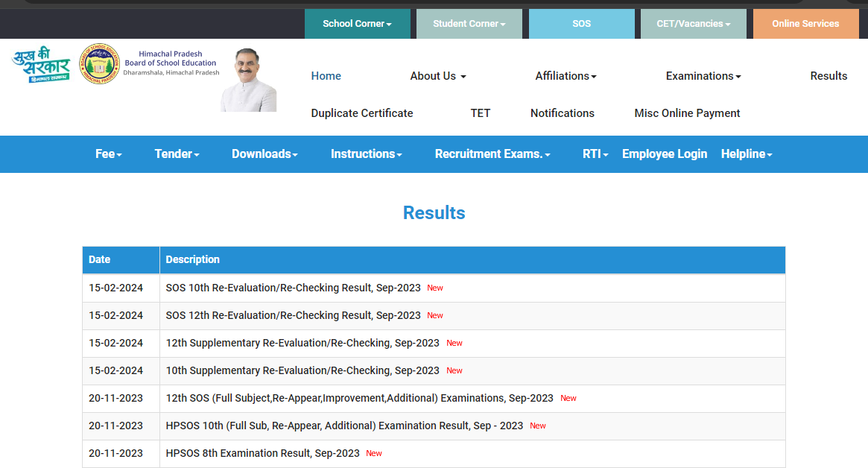
Task: Click the Sukh ki Sarkar logo
Action: click(42, 65)
